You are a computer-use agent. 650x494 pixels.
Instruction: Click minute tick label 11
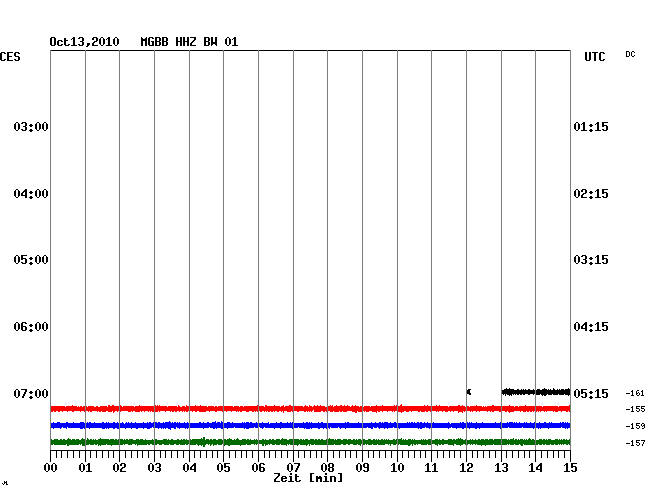(432, 468)
